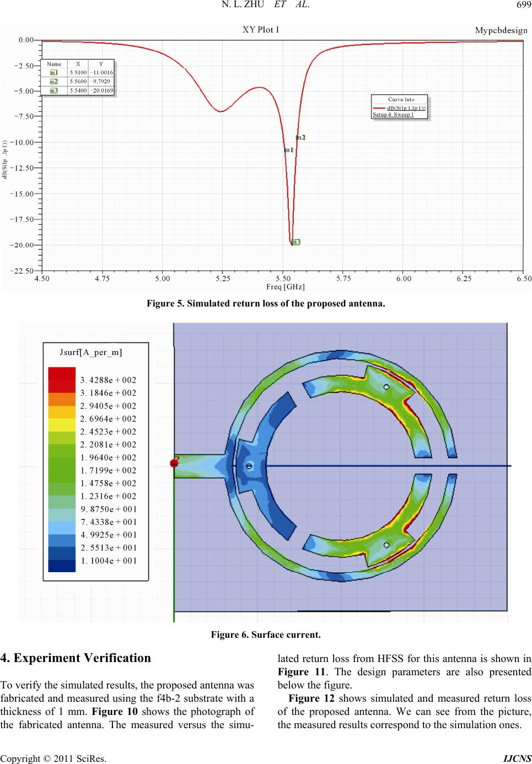This screenshot has height=764, width=532.
Task: Click the Figure 6 Surface current caption
Action: pos(266,635)
